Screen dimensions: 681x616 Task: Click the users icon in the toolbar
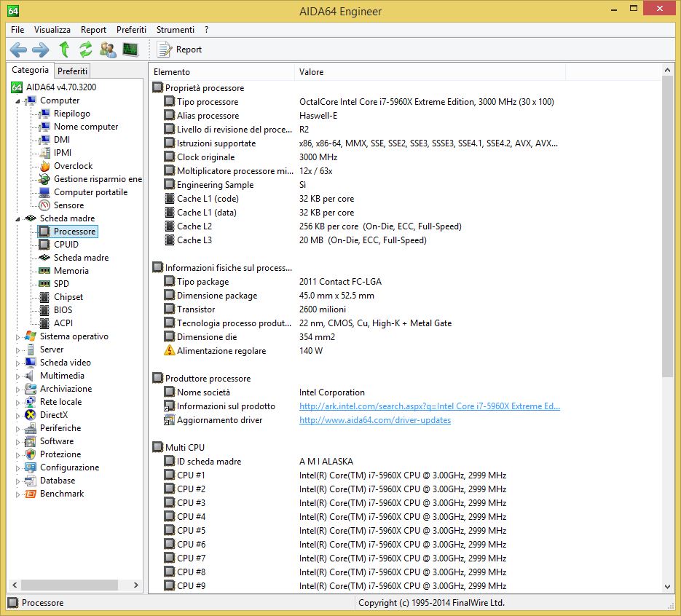[109, 50]
